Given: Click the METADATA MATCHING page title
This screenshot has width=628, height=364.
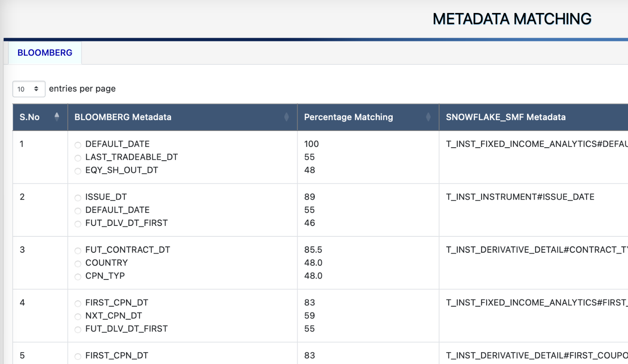Looking at the screenshot, I should [512, 19].
